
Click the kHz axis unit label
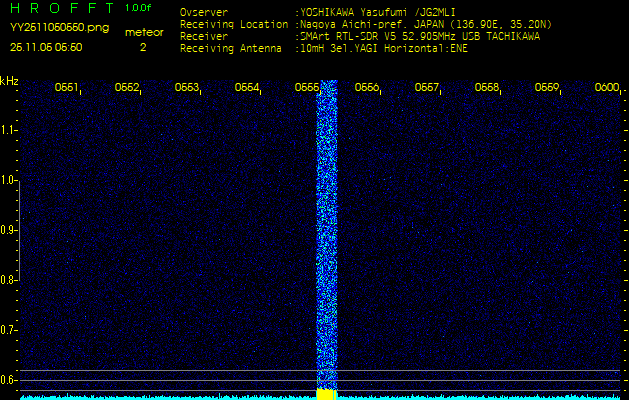tap(9, 81)
